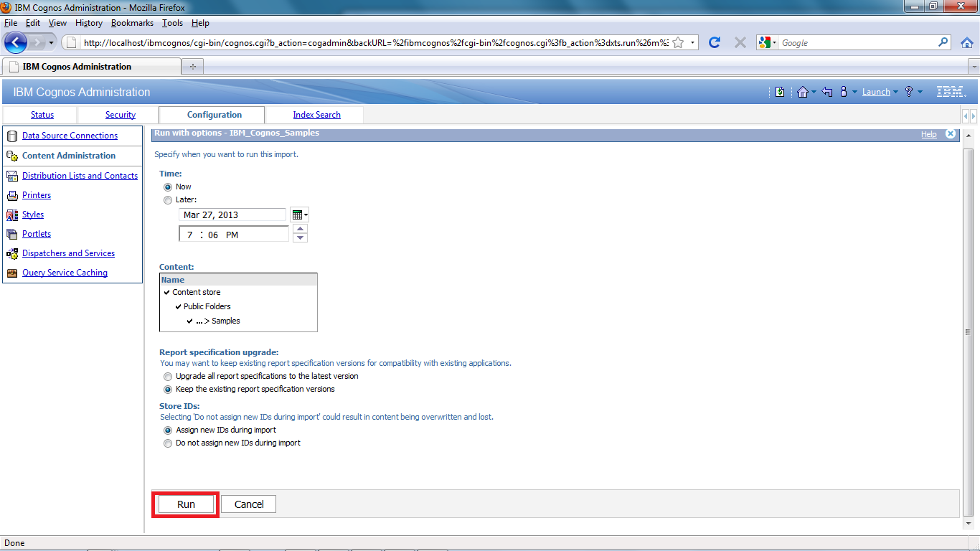Switch to the Status tab
The width and height of the screenshot is (980, 551).
(42, 115)
